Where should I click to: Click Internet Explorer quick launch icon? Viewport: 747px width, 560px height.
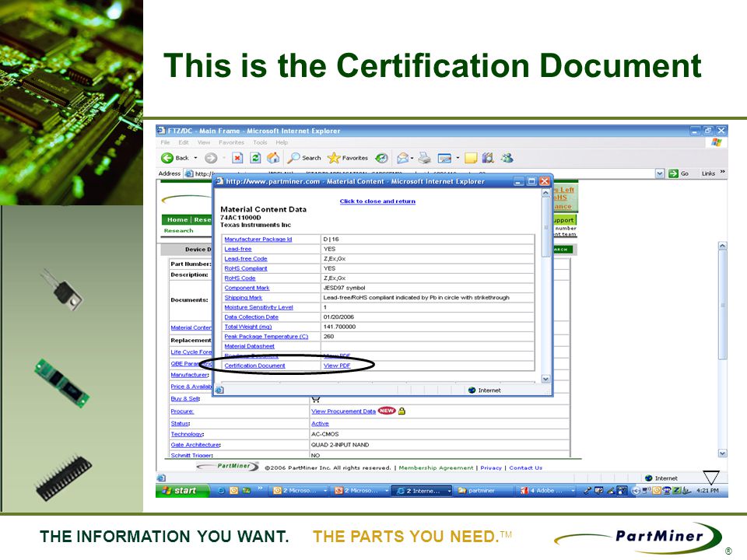point(221,491)
